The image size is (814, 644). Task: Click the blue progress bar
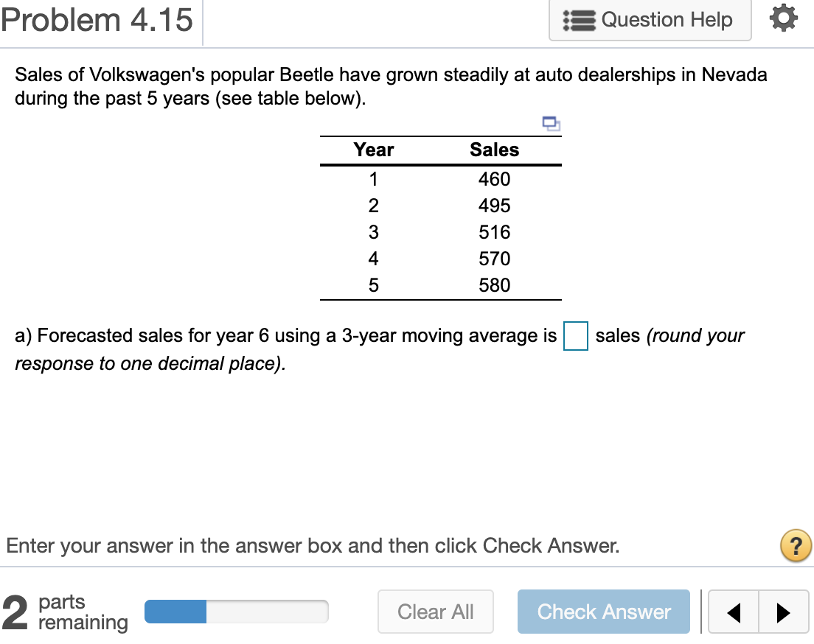coord(176,611)
